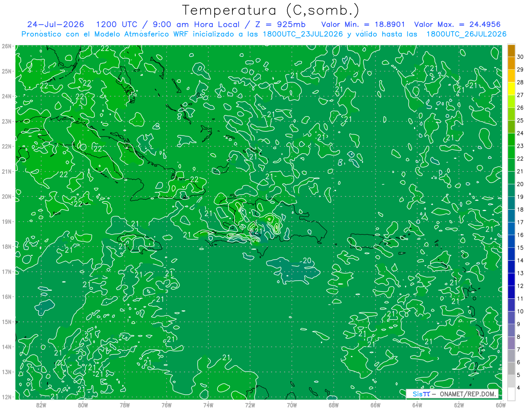
Task: Click the '23N' latitude axis label
Action: (6, 121)
